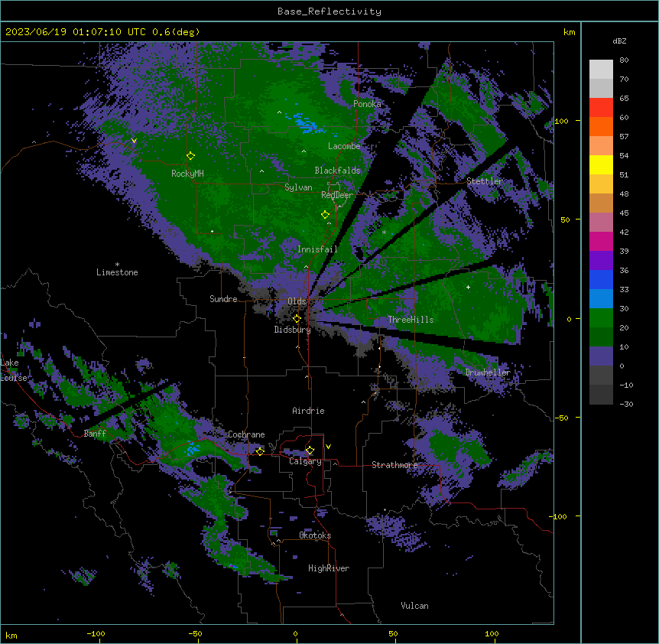The image size is (659, 644).
Task: Select the asterisk marker southwest of Stettler
Action: point(384,232)
